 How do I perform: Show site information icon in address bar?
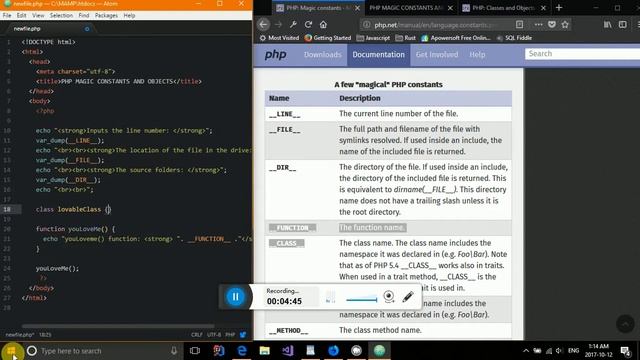point(367,24)
